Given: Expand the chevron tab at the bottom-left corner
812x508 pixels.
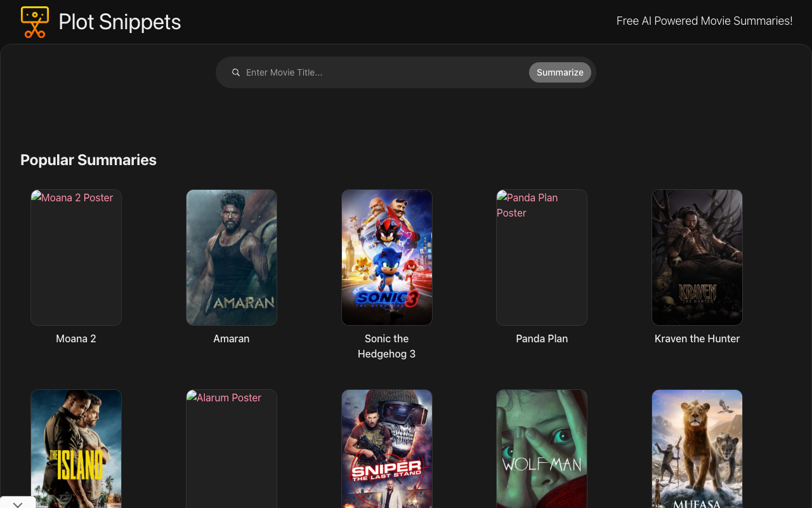Looking at the screenshot, I should coord(18,503).
